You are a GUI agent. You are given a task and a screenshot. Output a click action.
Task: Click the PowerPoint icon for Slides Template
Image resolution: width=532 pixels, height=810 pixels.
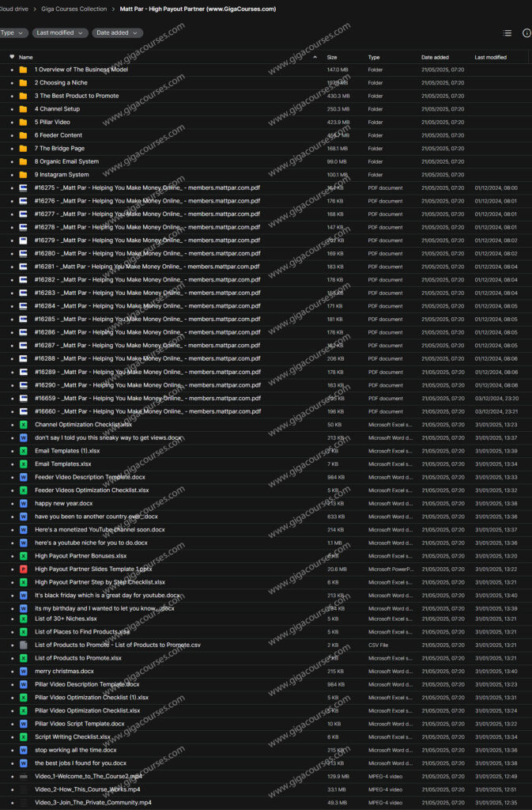[x=23, y=569]
